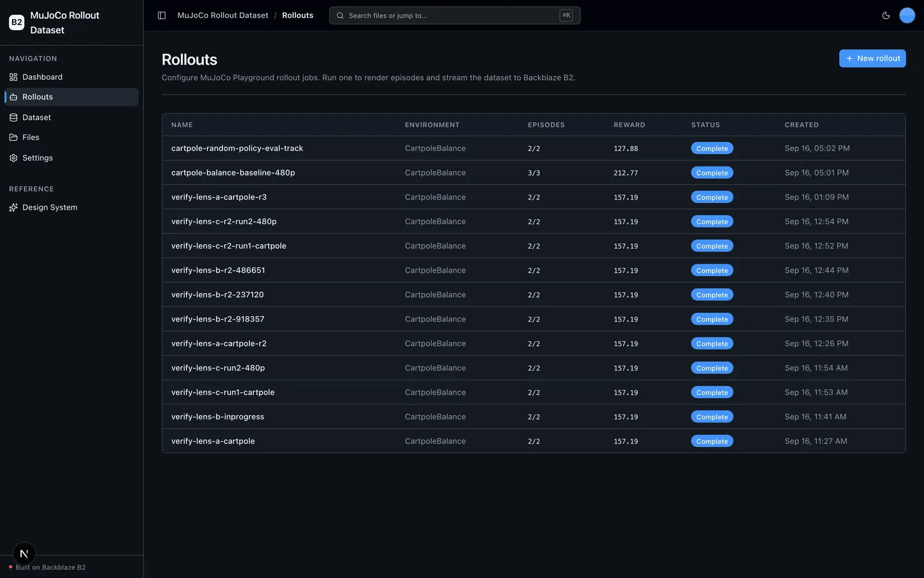Click the Next.js dev tools badge
This screenshot has height=578, width=924.
[x=24, y=554]
